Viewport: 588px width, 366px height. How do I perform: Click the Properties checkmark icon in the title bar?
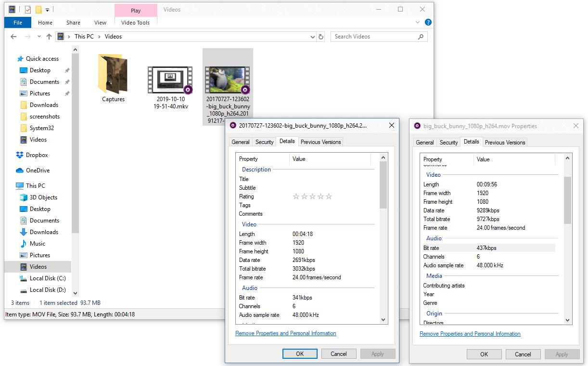[x=27, y=9]
